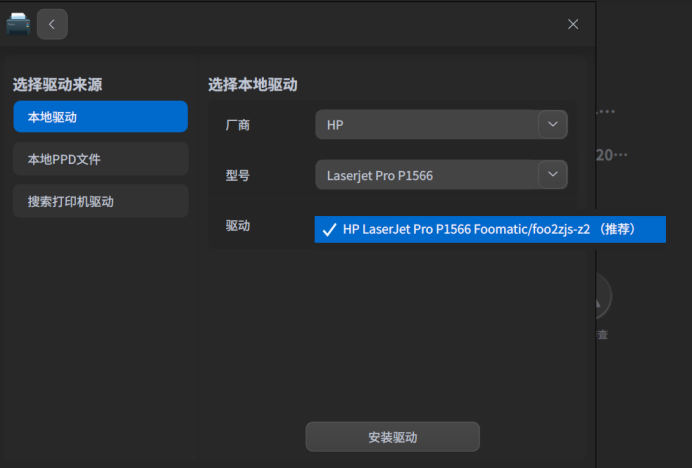Go back using the arrow button
692x468 pixels.
click(52, 24)
